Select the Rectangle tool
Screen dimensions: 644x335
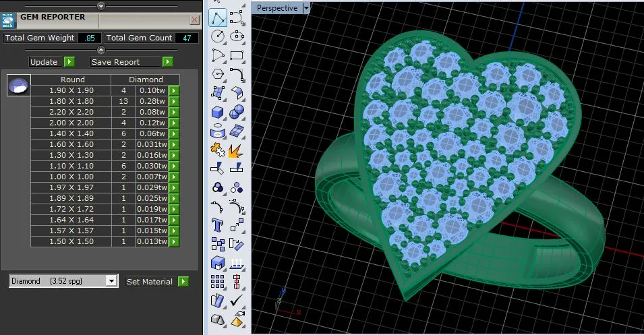[x=237, y=55]
